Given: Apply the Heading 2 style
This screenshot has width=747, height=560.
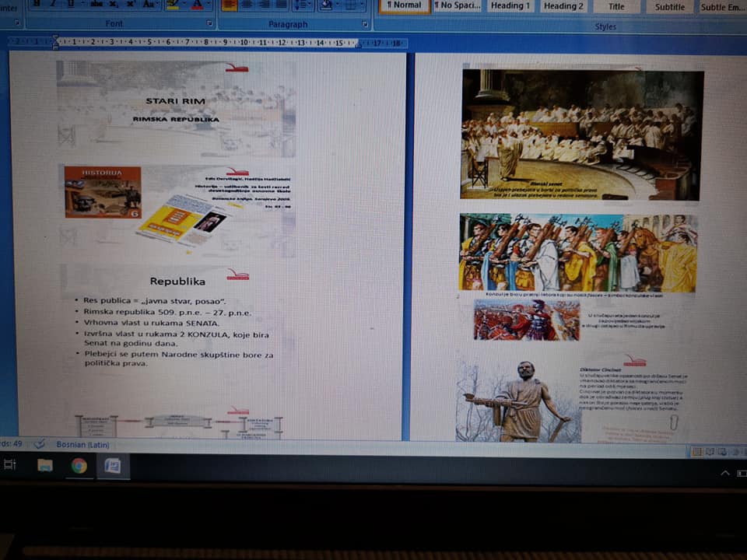Looking at the screenshot, I should [x=563, y=6].
